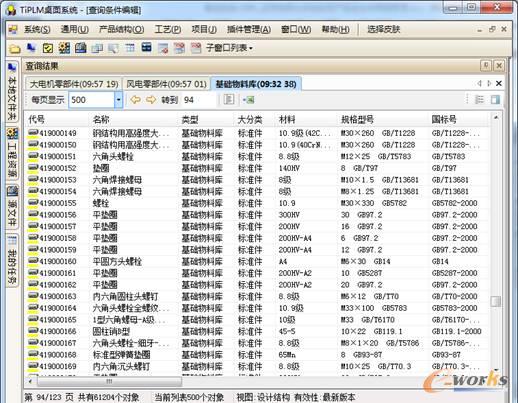Switch to the 风电零部件 tab
Viewport: 518px width, 403px height.
166,84
